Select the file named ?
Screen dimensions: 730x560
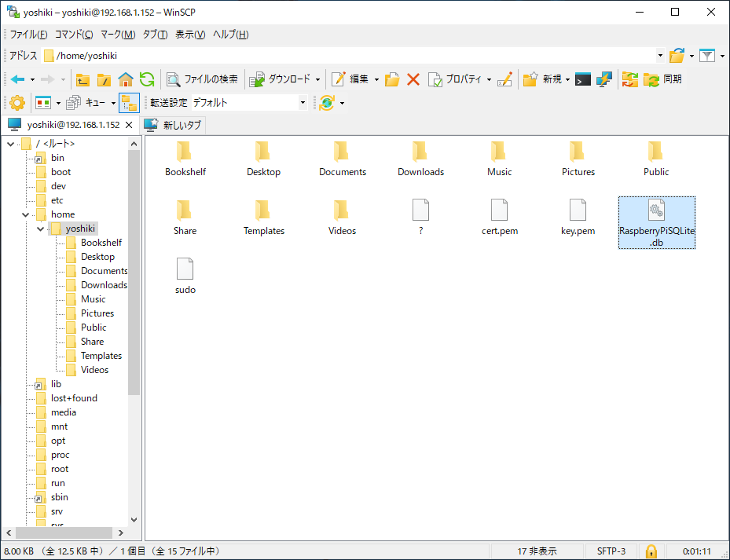click(420, 218)
